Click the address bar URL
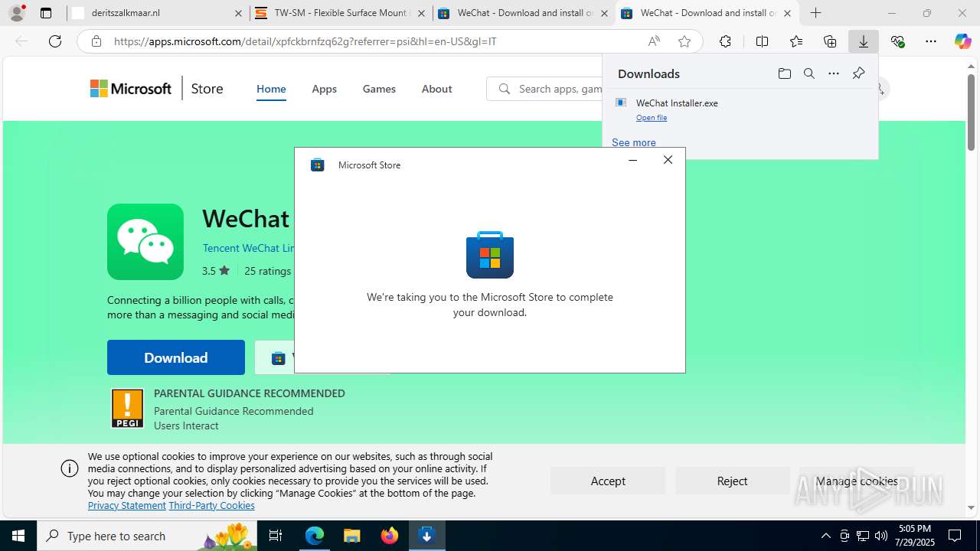This screenshot has width=980, height=551. [x=305, y=41]
